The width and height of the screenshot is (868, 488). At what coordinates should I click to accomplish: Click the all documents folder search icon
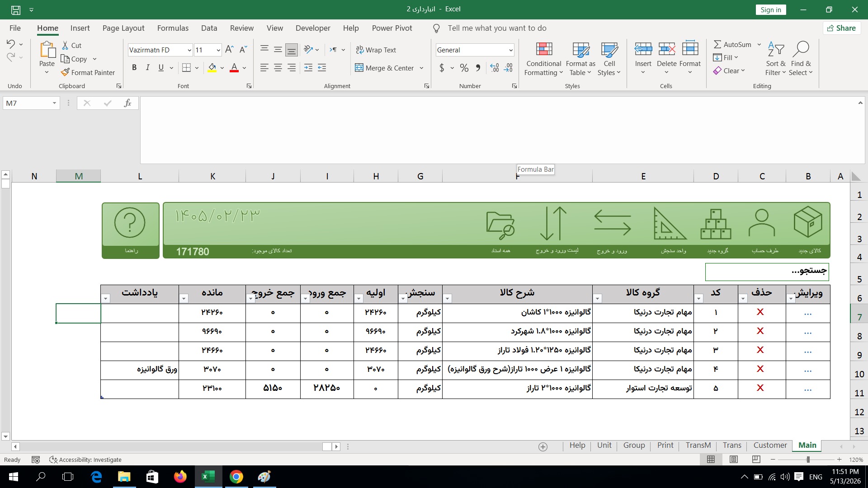[500, 225]
